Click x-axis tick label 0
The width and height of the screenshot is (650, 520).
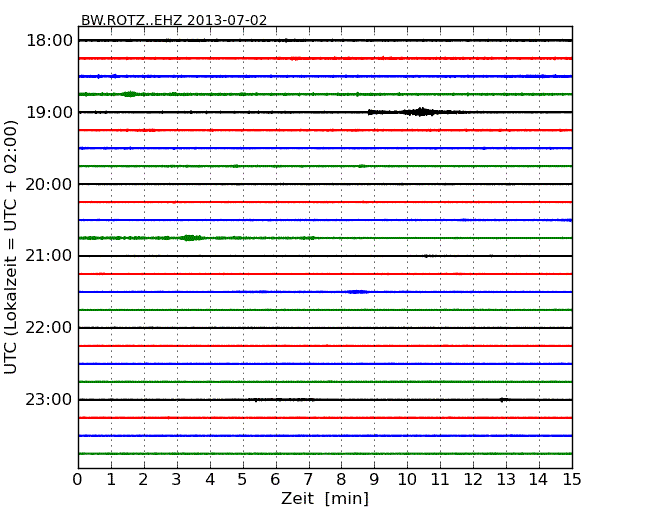tap(78, 479)
